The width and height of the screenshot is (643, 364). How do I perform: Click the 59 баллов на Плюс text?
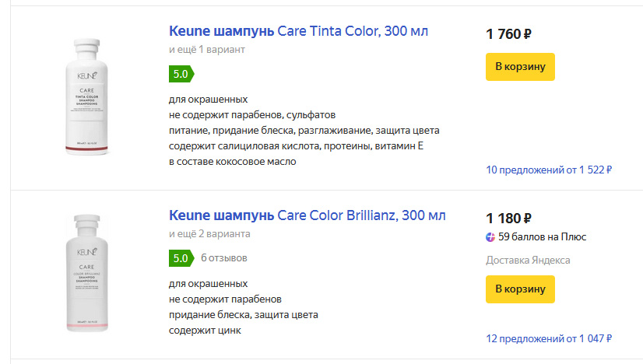[x=542, y=237]
